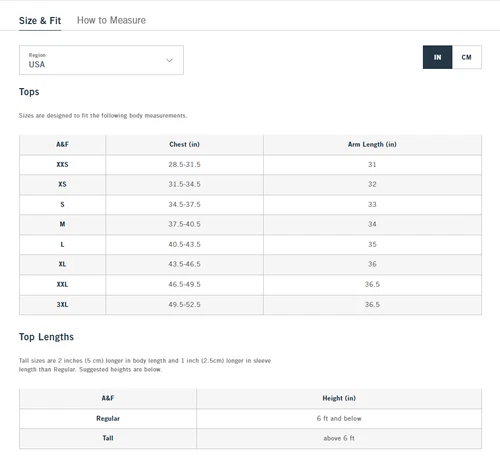Switch to the How to Measure tab
The width and height of the screenshot is (500, 465).
(111, 20)
